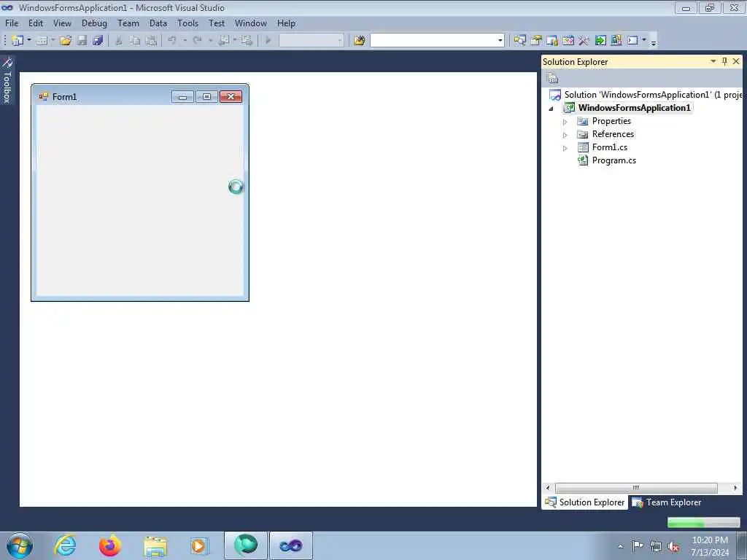Click the Redo arrow icon
Screen dimensions: 747x560
point(197,41)
